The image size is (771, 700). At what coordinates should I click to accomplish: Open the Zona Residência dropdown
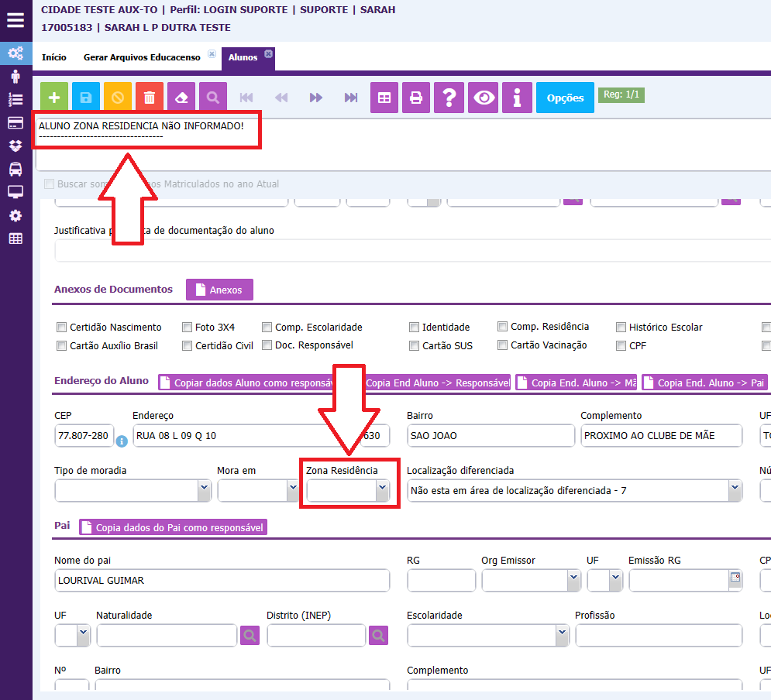349,490
